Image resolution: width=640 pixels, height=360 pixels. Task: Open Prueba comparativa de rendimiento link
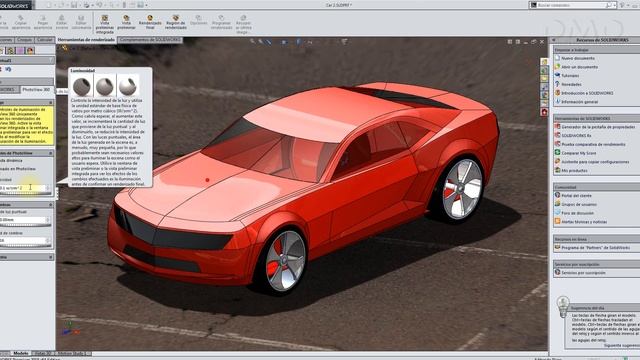(x=593, y=144)
